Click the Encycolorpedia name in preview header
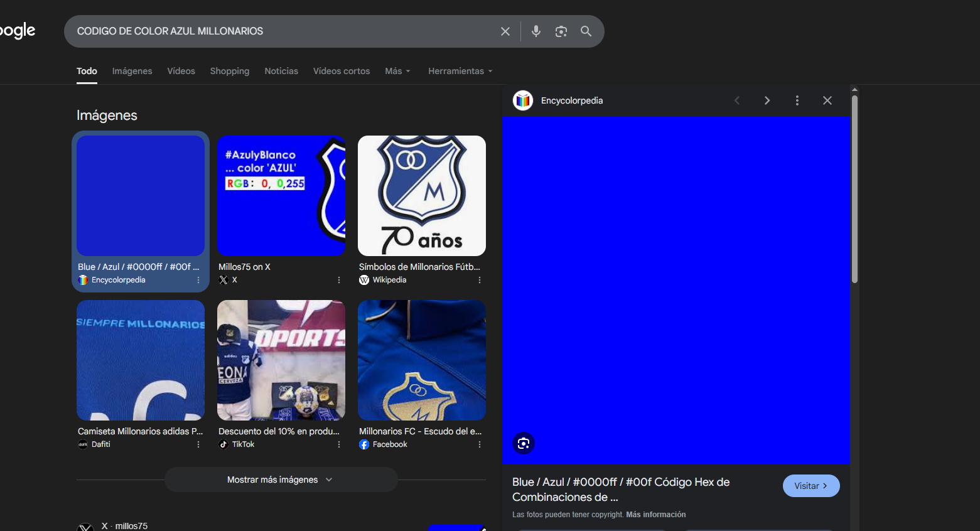Image resolution: width=980 pixels, height=531 pixels. coord(572,100)
